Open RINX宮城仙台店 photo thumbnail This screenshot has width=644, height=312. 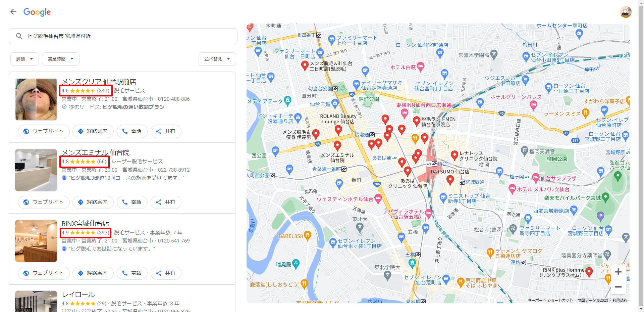36,241
